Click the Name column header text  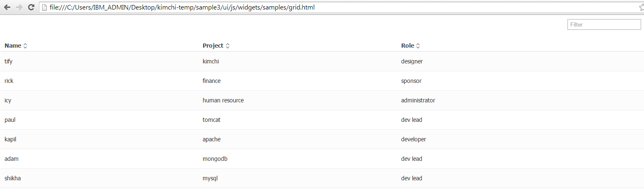point(13,46)
